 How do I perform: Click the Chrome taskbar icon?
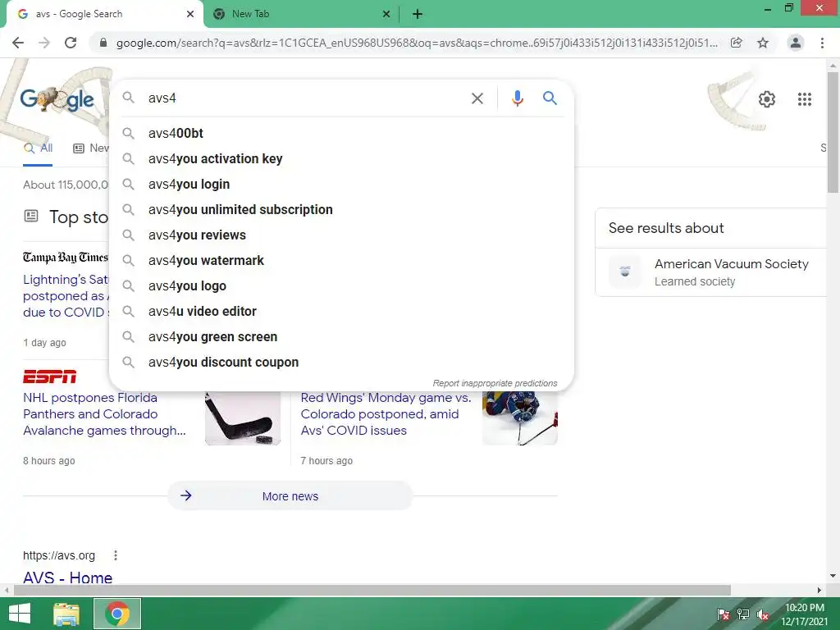(x=117, y=614)
